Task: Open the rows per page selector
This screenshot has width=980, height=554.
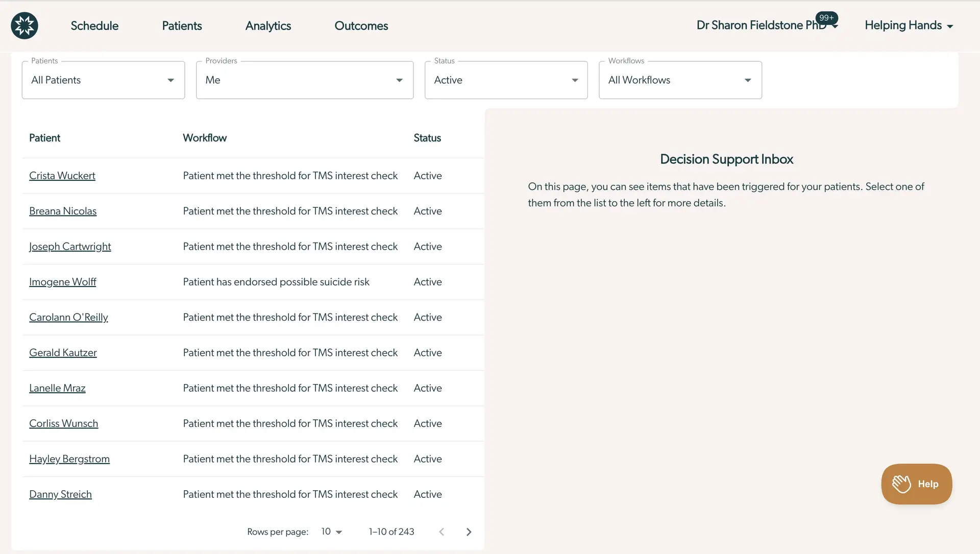Action: click(331, 532)
